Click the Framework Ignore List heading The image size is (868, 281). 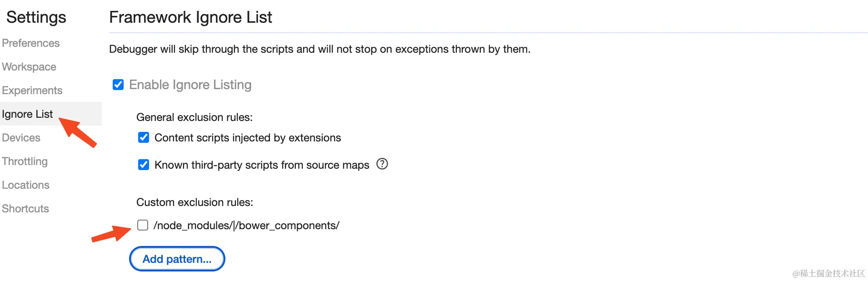click(x=190, y=17)
